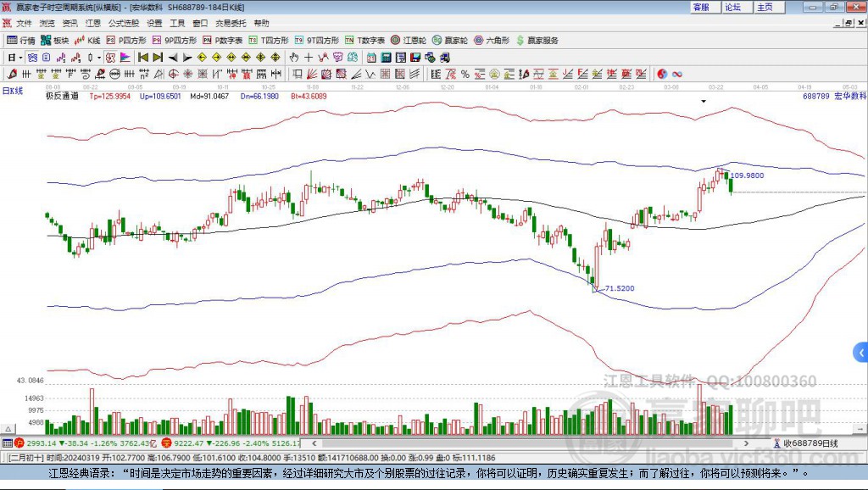868x490 pixels.
Task: Open the 9P四方形 tool
Action: click(174, 41)
